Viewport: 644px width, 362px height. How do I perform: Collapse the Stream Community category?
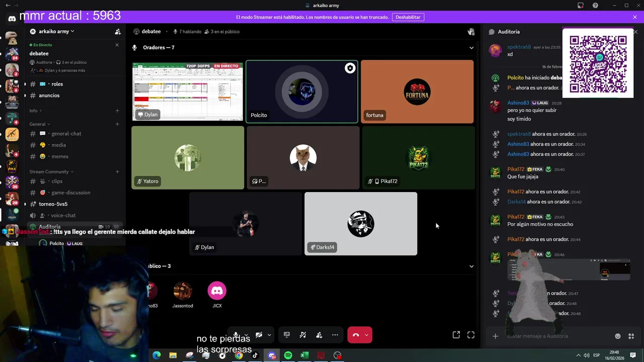coord(51,171)
